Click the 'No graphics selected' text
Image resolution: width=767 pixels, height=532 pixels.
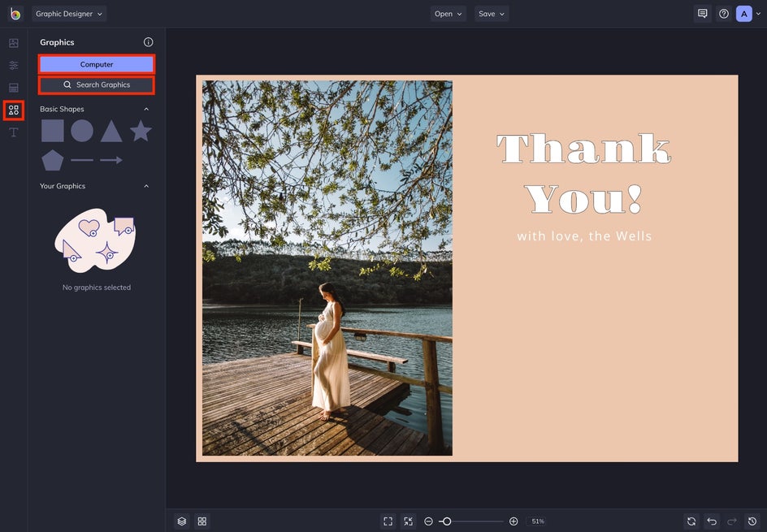click(x=97, y=288)
